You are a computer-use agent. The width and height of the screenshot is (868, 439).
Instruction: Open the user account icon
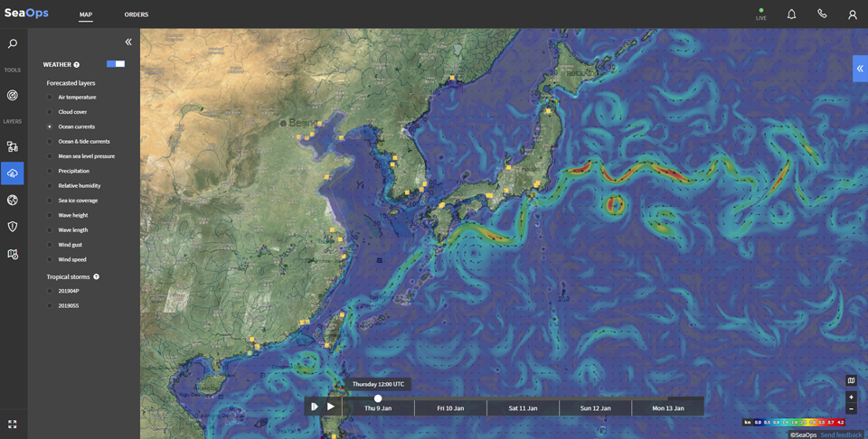853,15
